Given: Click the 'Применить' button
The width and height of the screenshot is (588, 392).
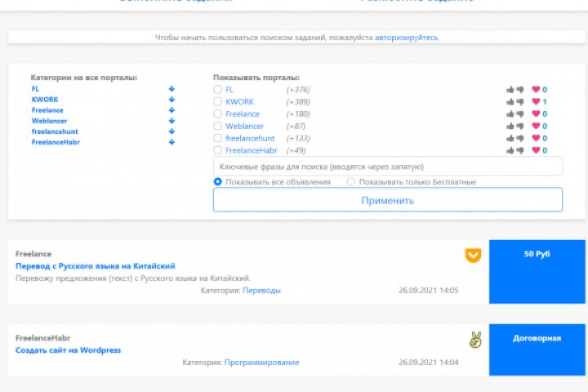Looking at the screenshot, I should (388, 200).
